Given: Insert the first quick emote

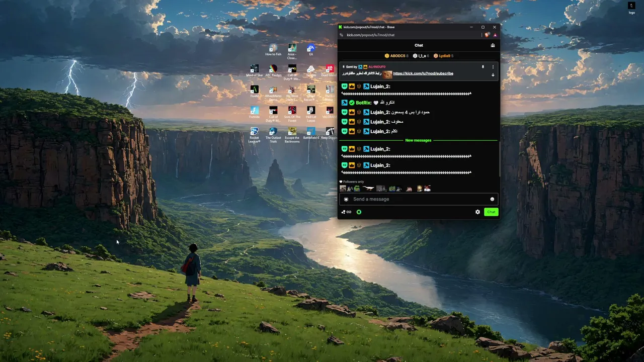Looking at the screenshot, I should (x=343, y=189).
